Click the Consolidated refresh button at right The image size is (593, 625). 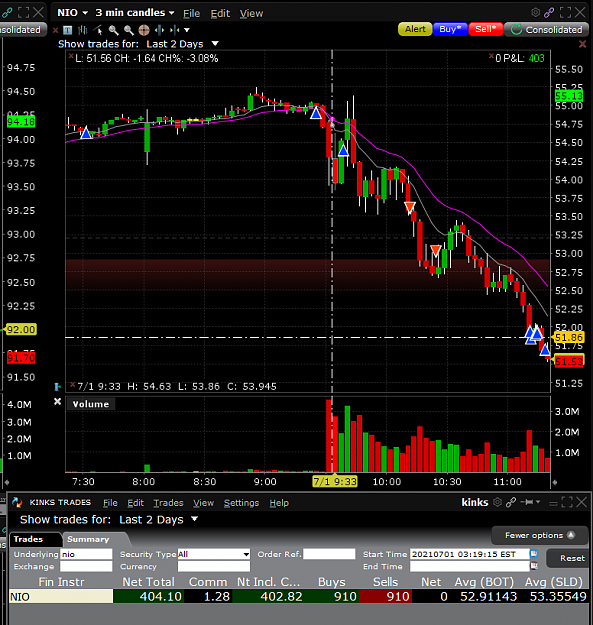tap(546, 29)
